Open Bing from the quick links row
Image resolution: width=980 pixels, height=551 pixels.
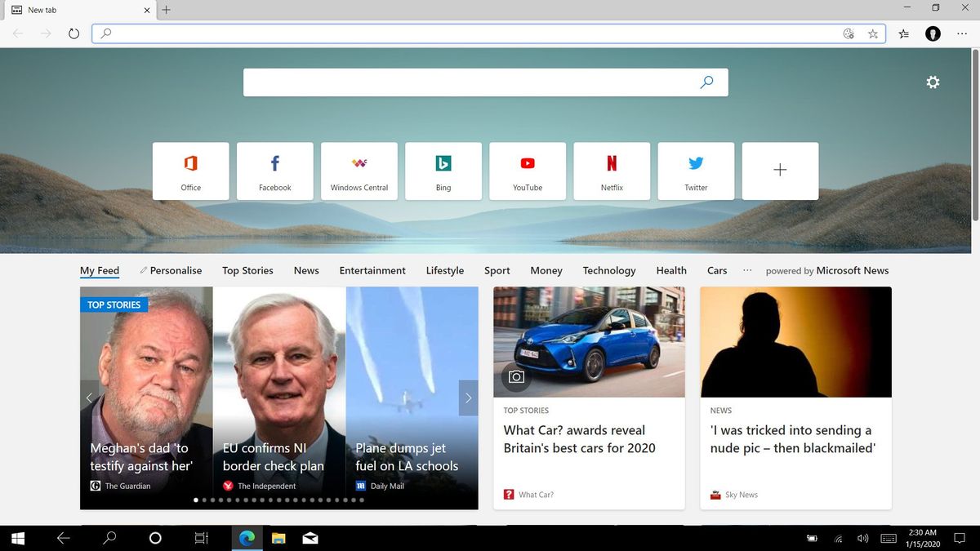(443, 170)
